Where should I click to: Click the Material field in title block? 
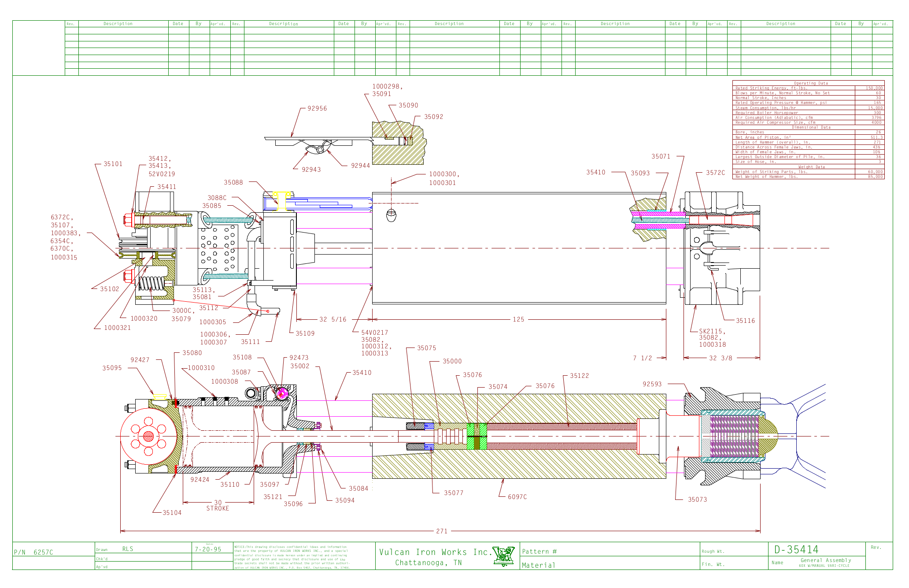point(538,565)
